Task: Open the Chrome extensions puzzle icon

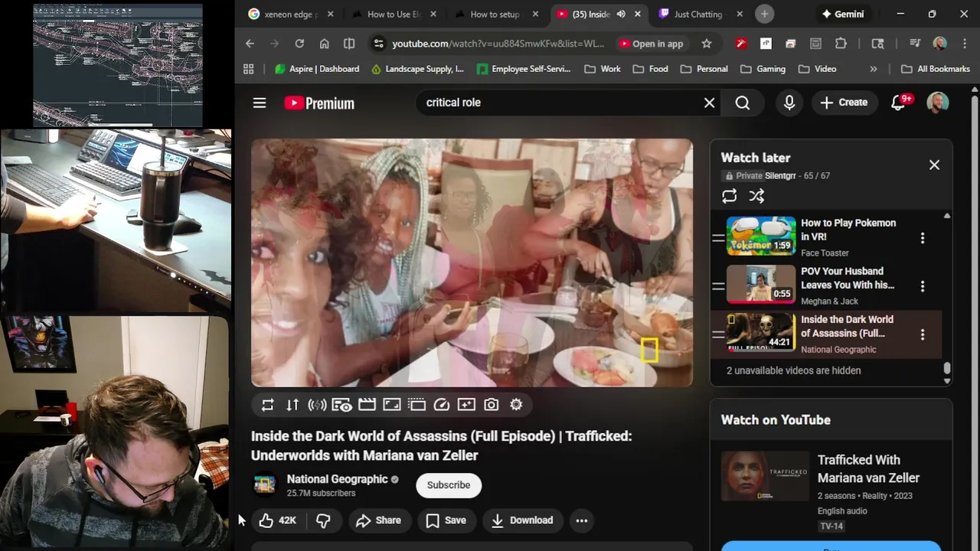Action: 841,44
